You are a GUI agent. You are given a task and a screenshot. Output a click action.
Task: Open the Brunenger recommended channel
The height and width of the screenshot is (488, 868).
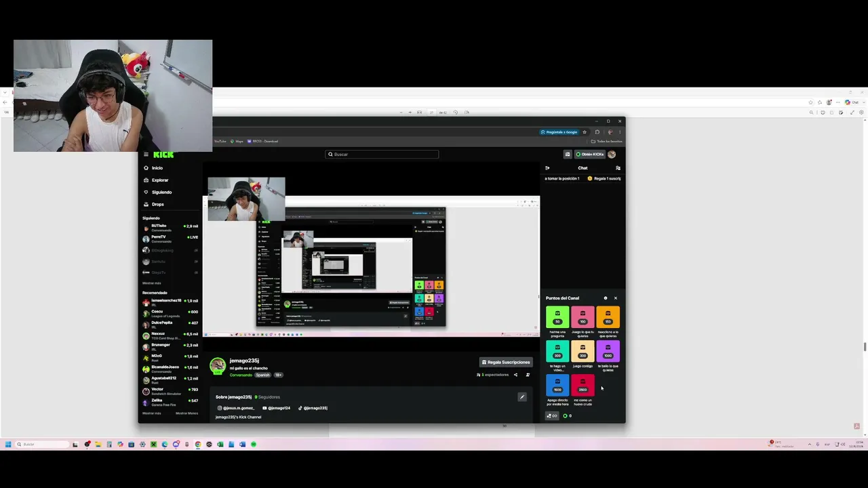tap(170, 347)
